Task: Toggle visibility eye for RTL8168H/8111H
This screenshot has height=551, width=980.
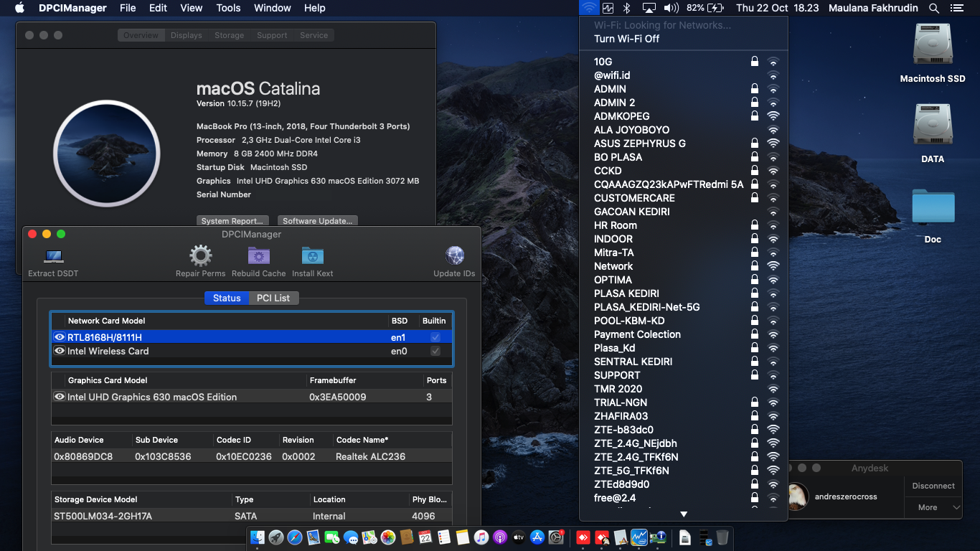Action: coord(59,336)
